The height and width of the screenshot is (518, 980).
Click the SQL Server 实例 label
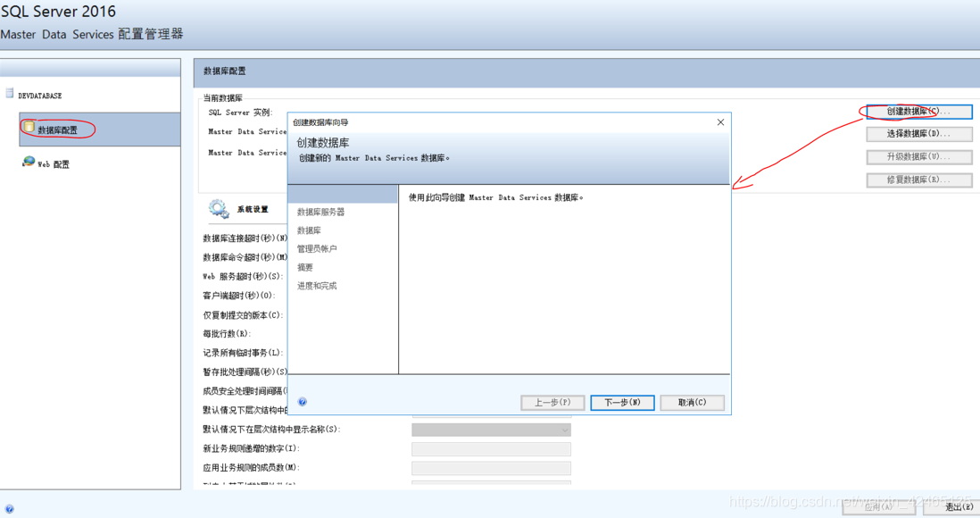(241, 113)
